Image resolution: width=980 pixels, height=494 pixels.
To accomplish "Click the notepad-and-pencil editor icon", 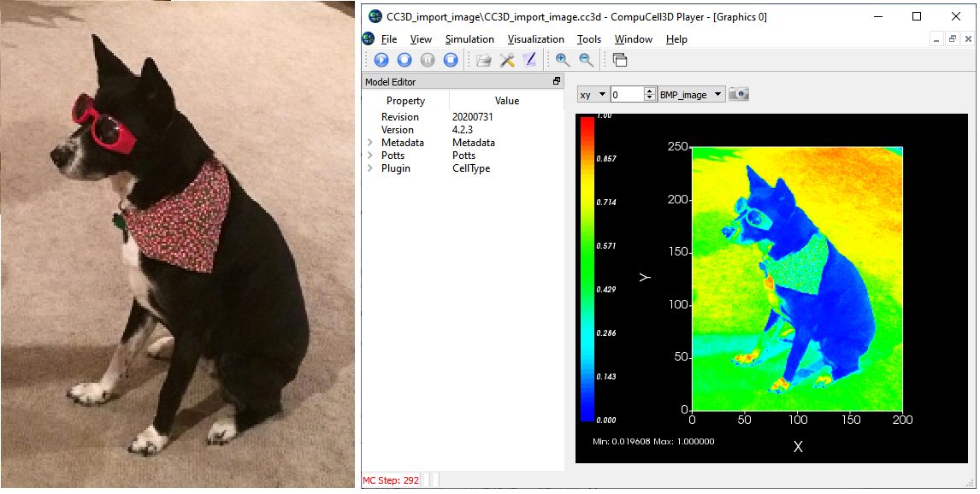I will point(529,60).
